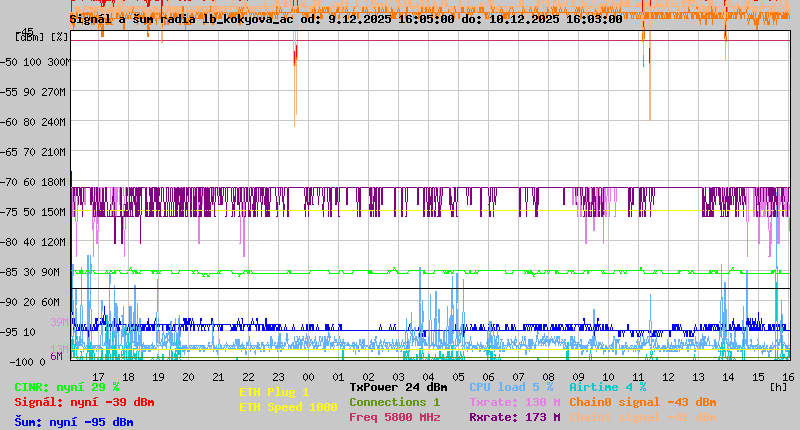The height and width of the screenshot is (430, 800).
Task: Click the blue Šum -95 dBm legend label
Action: pos(74,422)
